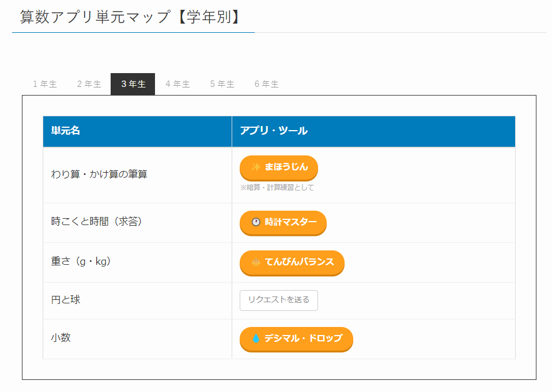Click the balance scale icon on てんびんバランス

[256, 262]
